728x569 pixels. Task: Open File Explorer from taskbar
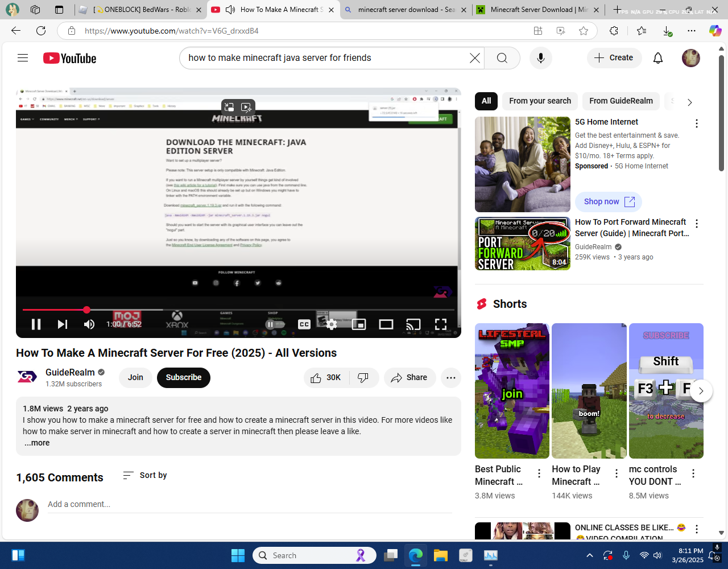[441, 555]
